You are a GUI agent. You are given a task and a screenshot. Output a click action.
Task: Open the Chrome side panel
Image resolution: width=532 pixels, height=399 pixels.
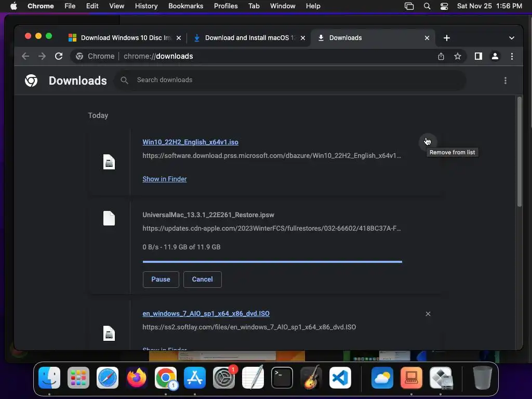(x=478, y=56)
